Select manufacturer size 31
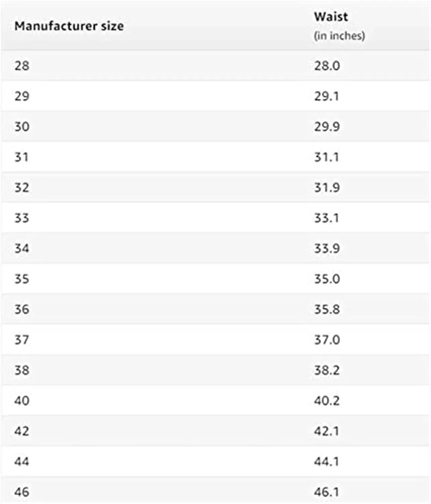This screenshot has height=504, width=431. pyautogui.click(x=21, y=157)
